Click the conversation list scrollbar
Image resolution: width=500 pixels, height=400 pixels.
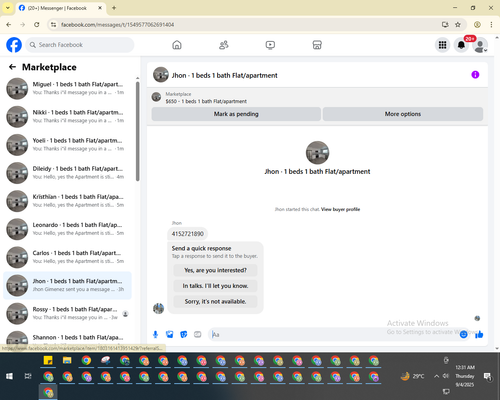point(137,132)
